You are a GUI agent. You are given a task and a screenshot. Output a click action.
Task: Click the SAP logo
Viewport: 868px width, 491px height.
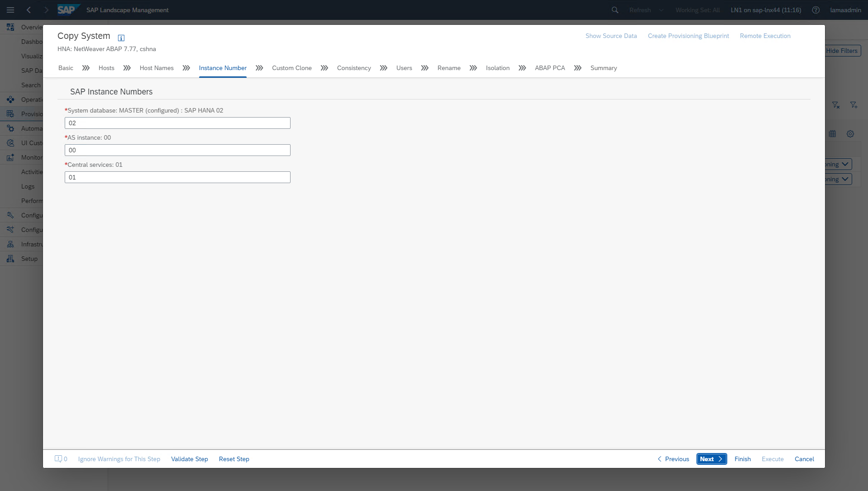(68, 9)
